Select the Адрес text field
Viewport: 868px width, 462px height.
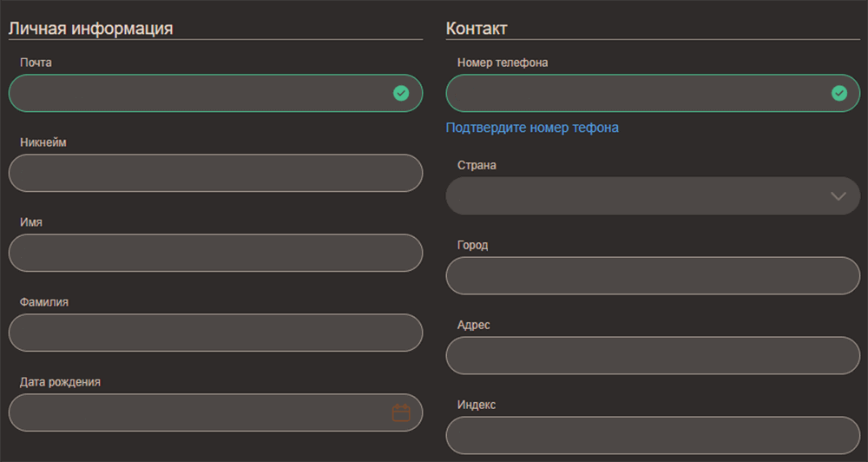tap(653, 355)
